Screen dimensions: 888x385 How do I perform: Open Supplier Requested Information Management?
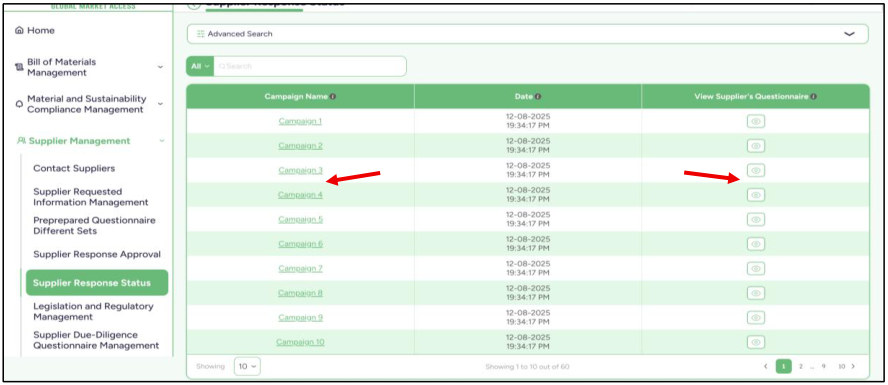pyautogui.click(x=91, y=197)
